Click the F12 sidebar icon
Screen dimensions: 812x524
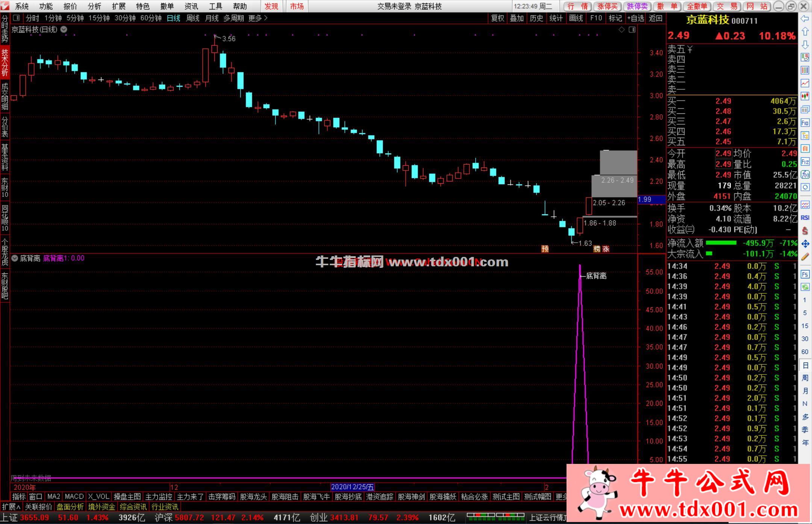[x=805, y=162]
